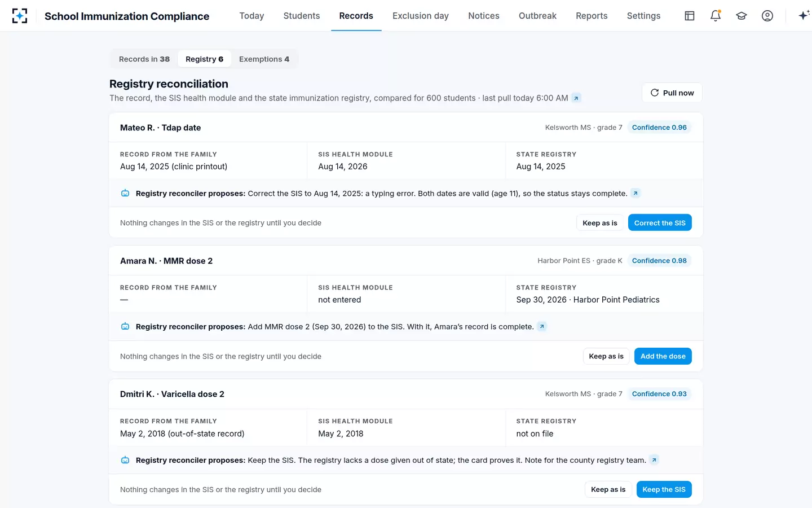Open arrow link after Mateo's proposal
The height and width of the screenshot is (508, 812).
(x=636, y=194)
